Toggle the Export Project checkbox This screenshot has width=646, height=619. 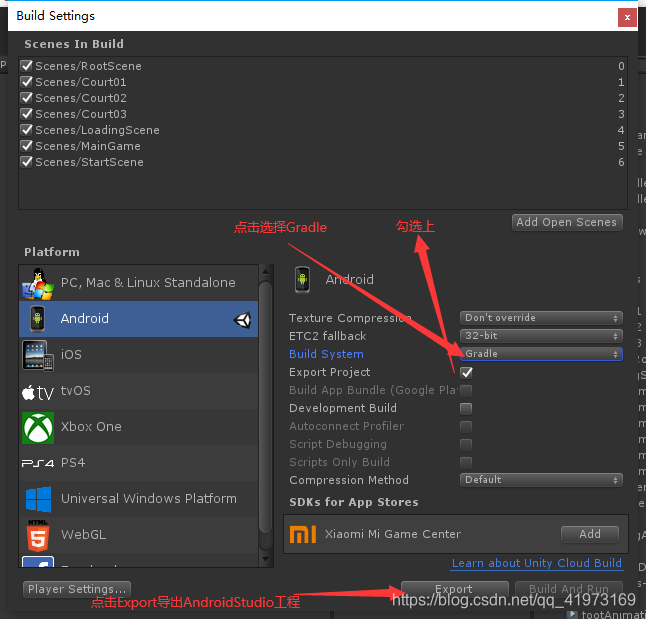[466, 373]
